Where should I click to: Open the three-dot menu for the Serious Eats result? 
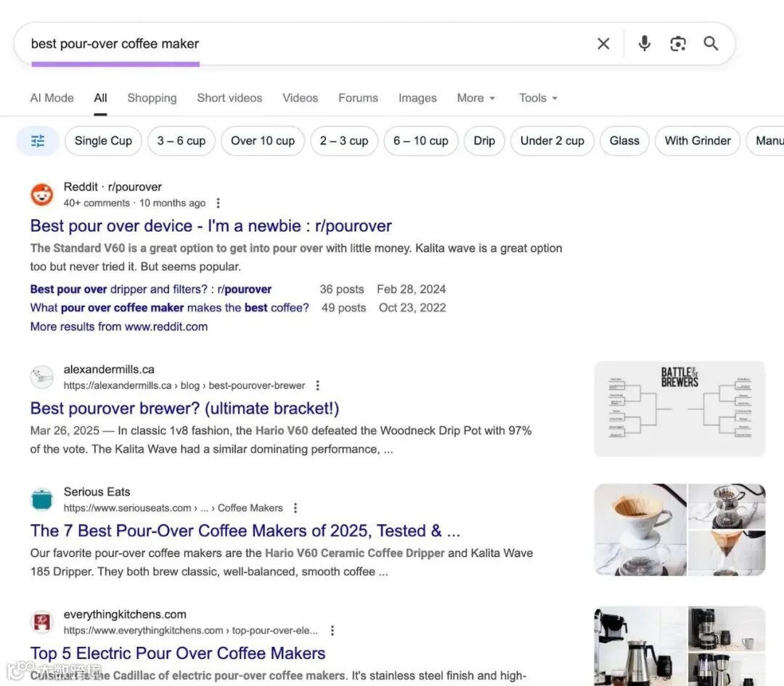[295, 508]
